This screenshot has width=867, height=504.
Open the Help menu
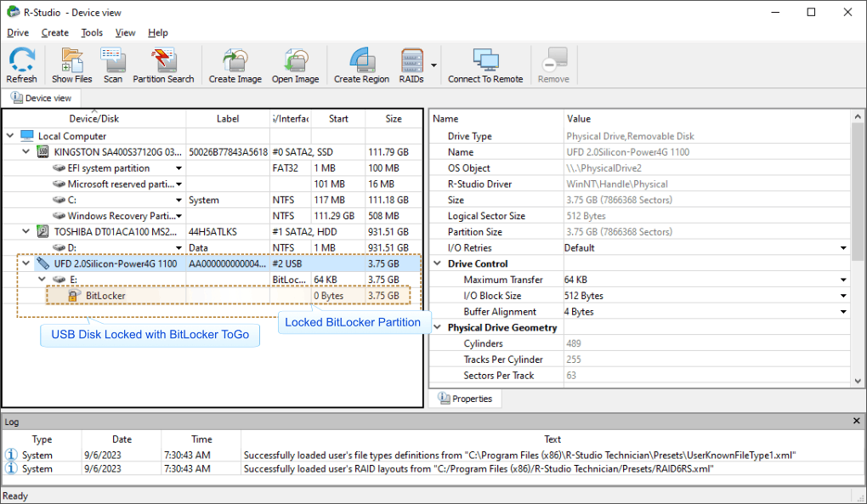pyautogui.click(x=157, y=32)
